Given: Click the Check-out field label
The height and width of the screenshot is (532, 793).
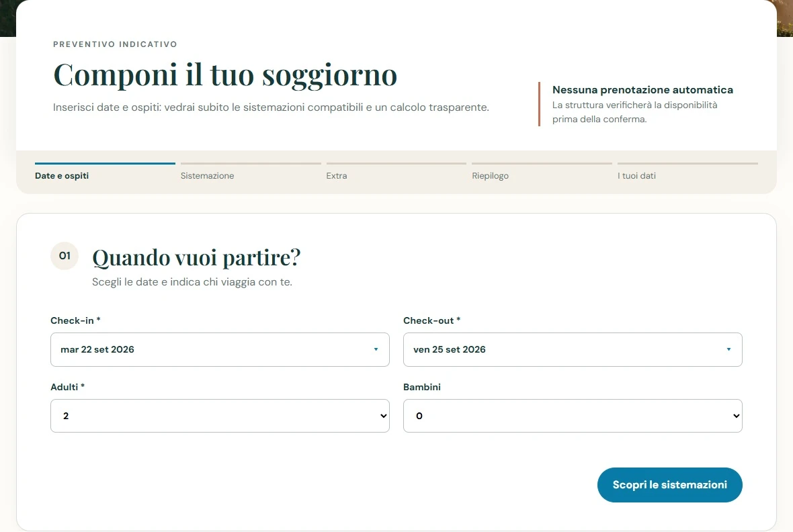Looking at the screenshot, I should pos(431,320).
